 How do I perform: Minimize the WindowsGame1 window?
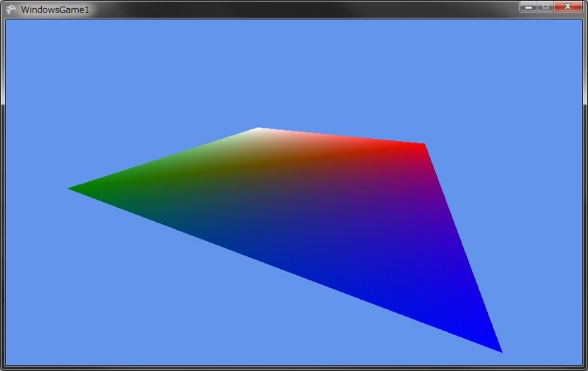tap(528, 7)
